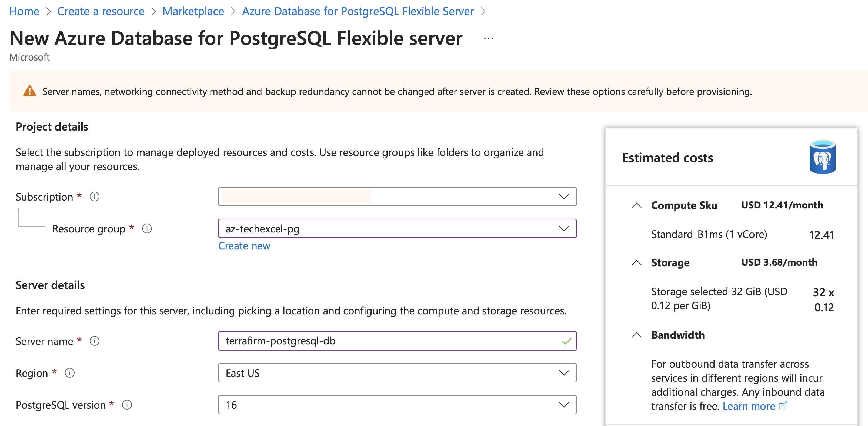Click the Subscription info icon
The width and height of the screenshot is (868, 426).
pos(94,197)
